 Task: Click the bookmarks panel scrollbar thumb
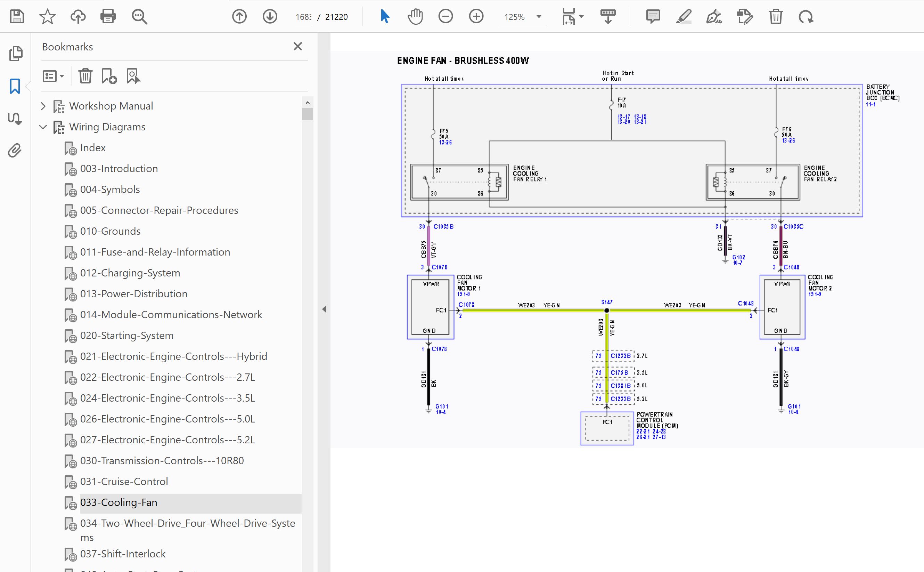[x=308, y=114]
